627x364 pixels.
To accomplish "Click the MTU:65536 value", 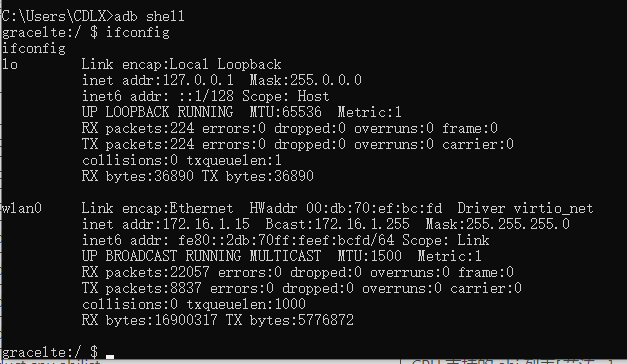I will pyautogui.click(x=286, y=112).
